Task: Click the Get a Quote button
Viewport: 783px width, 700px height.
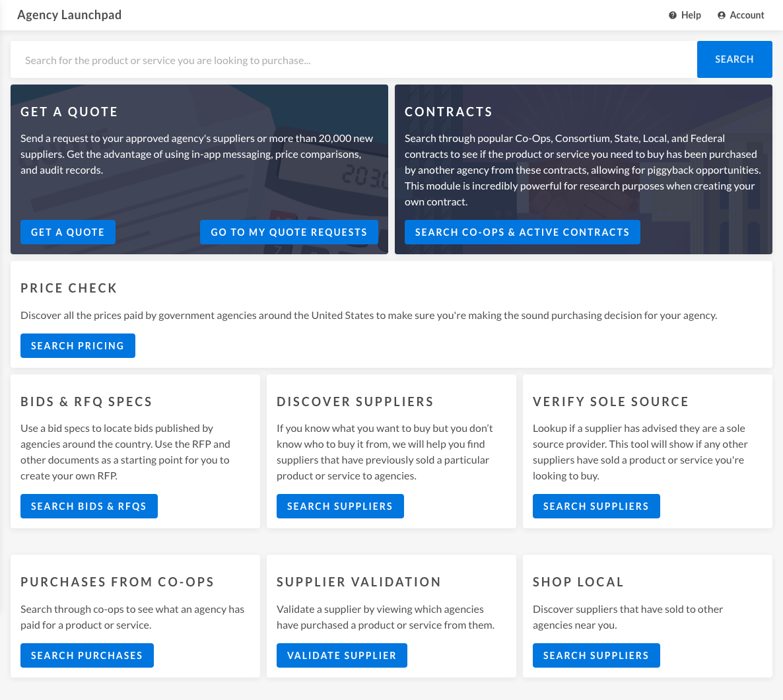Action: [68, 232]
